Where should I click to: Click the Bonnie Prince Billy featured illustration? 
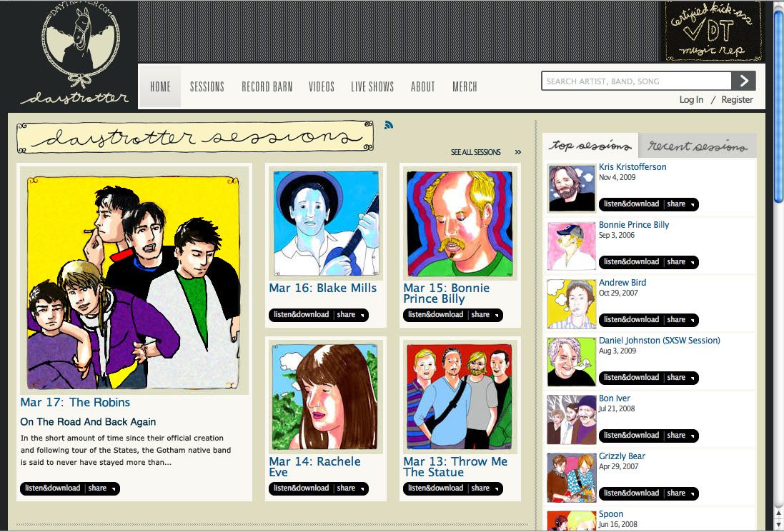click(460, 224)
